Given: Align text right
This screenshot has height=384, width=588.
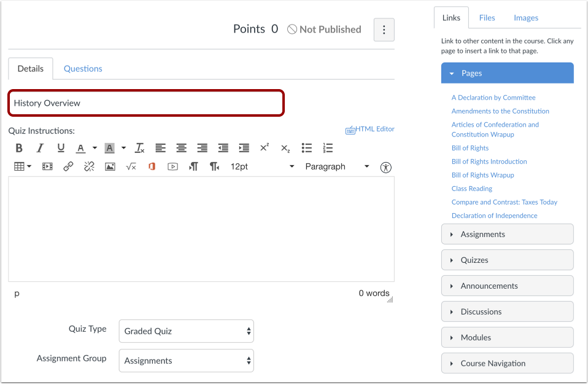Looking at the screenshot, I should pyautogui.click(x=203, y=148).
